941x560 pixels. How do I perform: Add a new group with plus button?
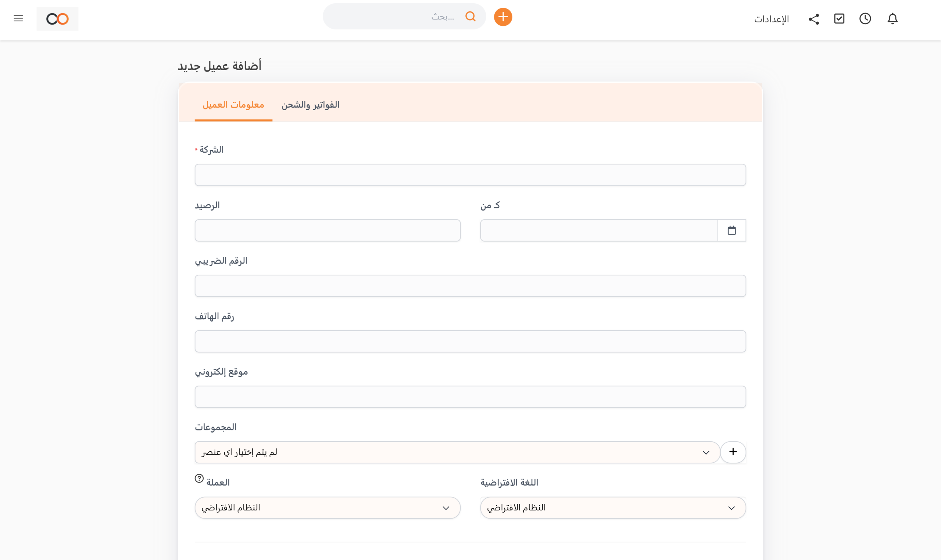(733, 452)
